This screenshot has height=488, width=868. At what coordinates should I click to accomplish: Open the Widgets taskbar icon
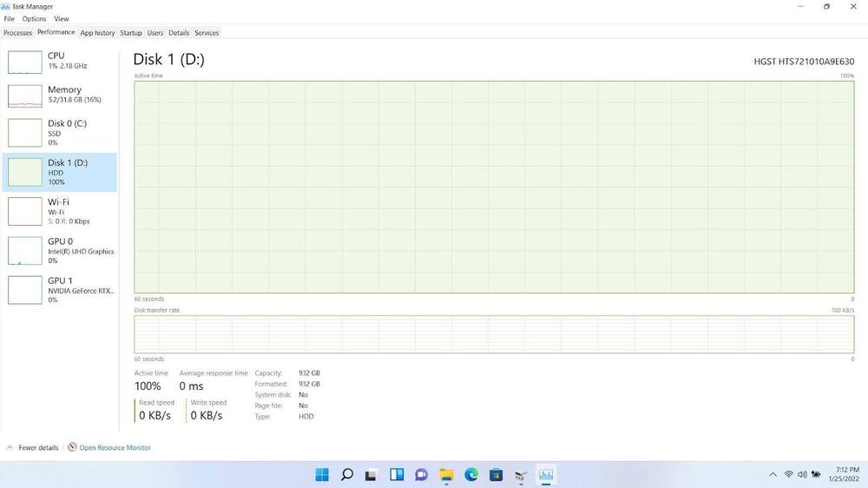[397, 475]
